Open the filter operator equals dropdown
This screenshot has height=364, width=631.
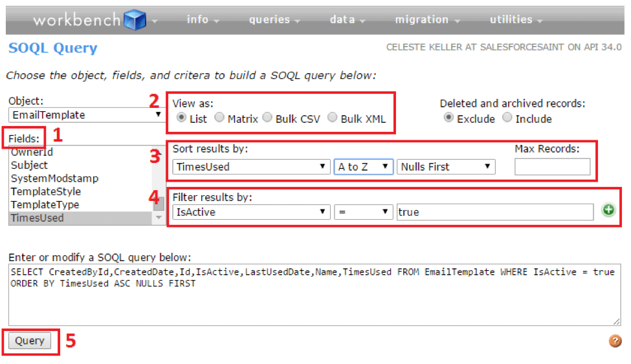364,212
